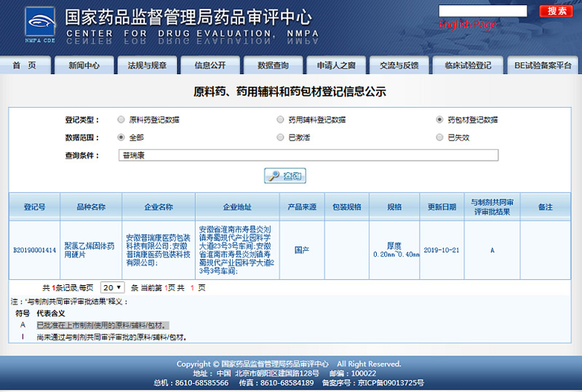Select 已激活 data range radio
The image size is (582, 392).
pyautogui.click(x=280, y=137)
